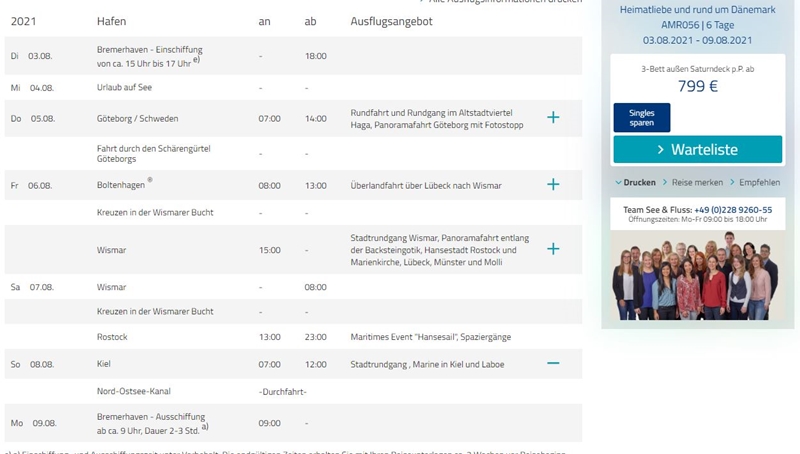
Task: Expand Boltenhagen excursion details with plus icon
Action: point(553,185)
